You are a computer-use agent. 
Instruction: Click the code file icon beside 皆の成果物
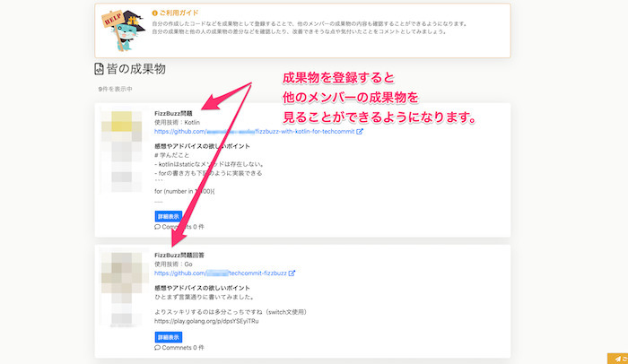point(99,69)
